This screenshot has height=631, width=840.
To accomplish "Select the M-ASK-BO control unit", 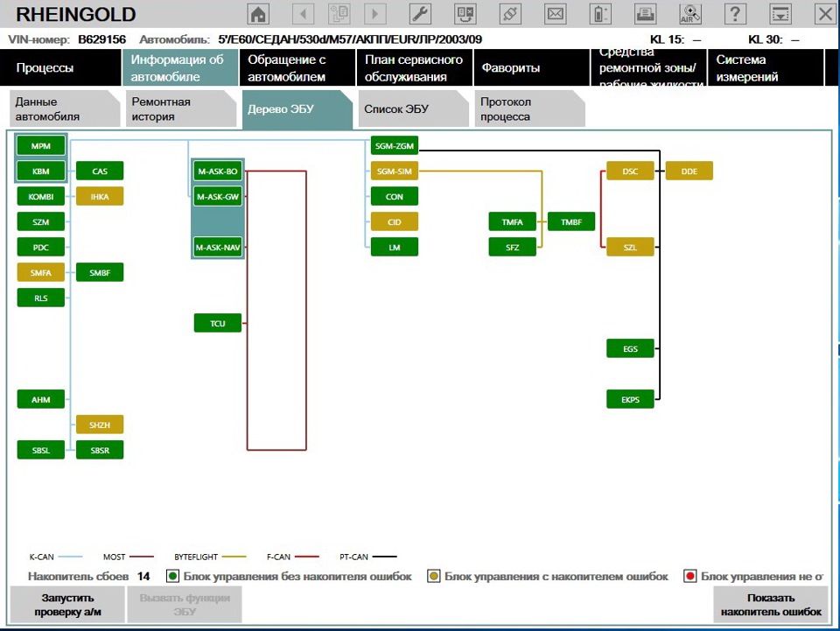I will (218, 172).
